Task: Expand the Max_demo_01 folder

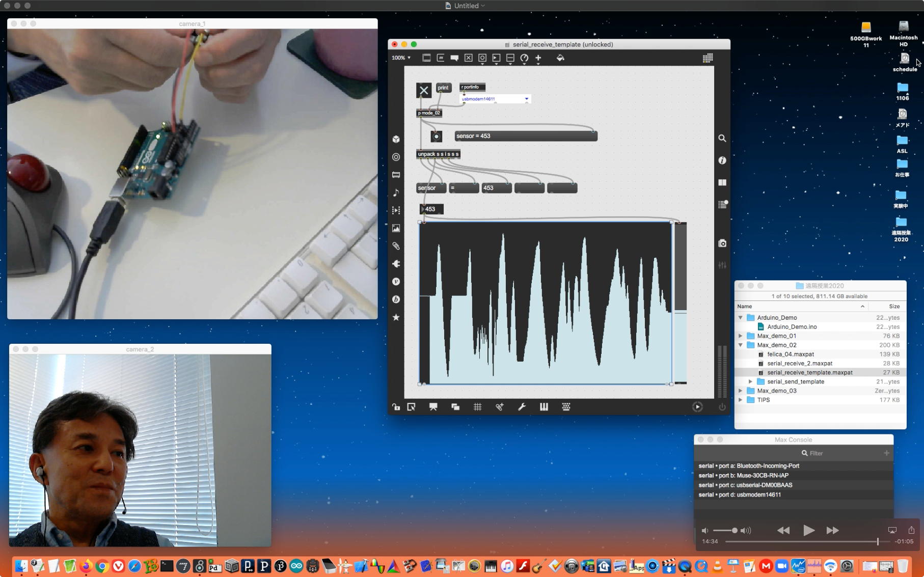Action: pos(741,336)
